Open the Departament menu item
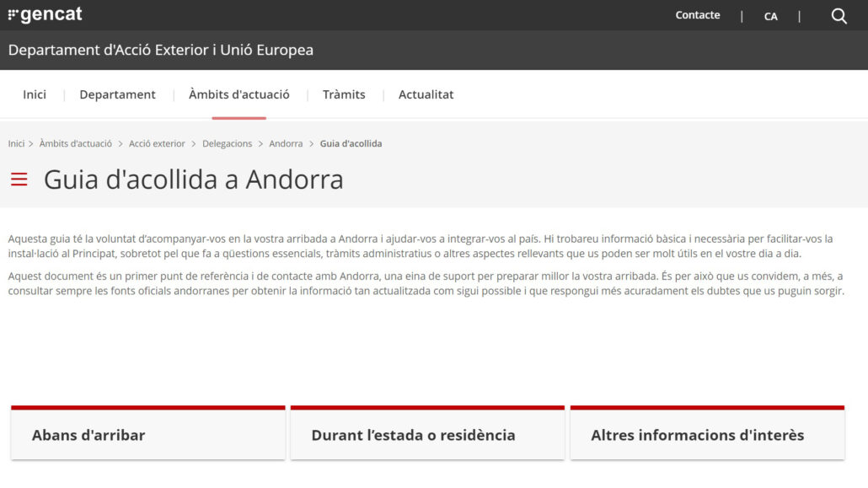868x488 pixels. (x=117, y=94)
